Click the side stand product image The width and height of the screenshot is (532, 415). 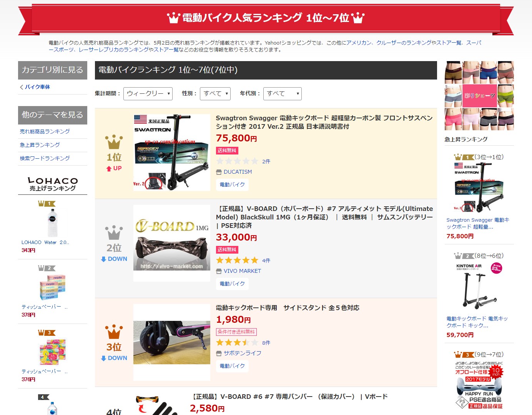pyautogui.click(x=172, y=342)
